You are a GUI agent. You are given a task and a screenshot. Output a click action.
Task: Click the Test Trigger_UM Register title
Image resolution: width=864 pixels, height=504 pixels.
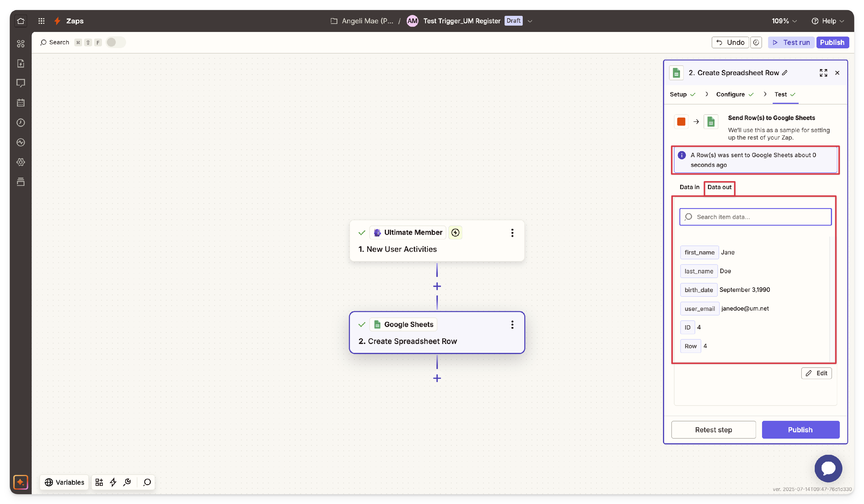pos(462,21)
